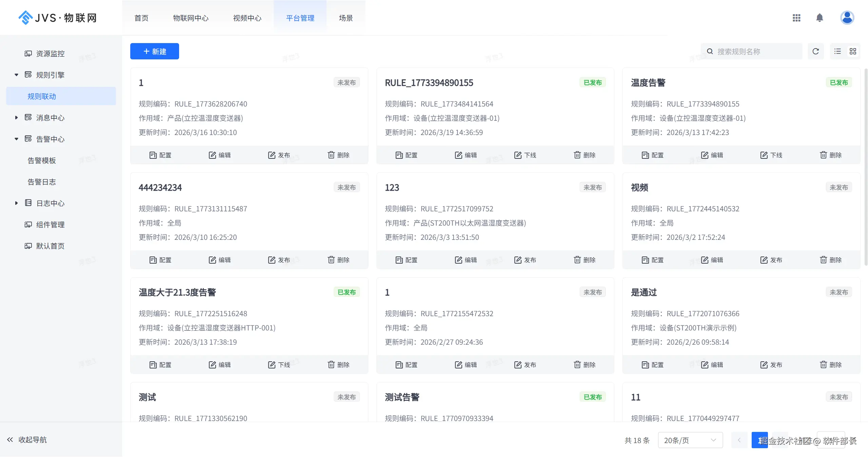Open the apps grid launcher icon
Image resolution: width=868 pixels, height=457 pixels.
796,18
